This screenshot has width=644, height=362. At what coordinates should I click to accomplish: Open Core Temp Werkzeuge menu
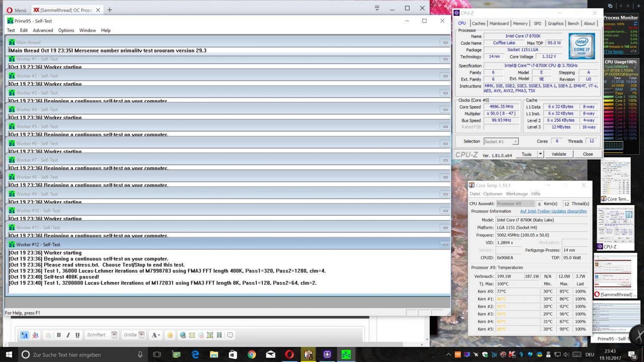(517, 194)
